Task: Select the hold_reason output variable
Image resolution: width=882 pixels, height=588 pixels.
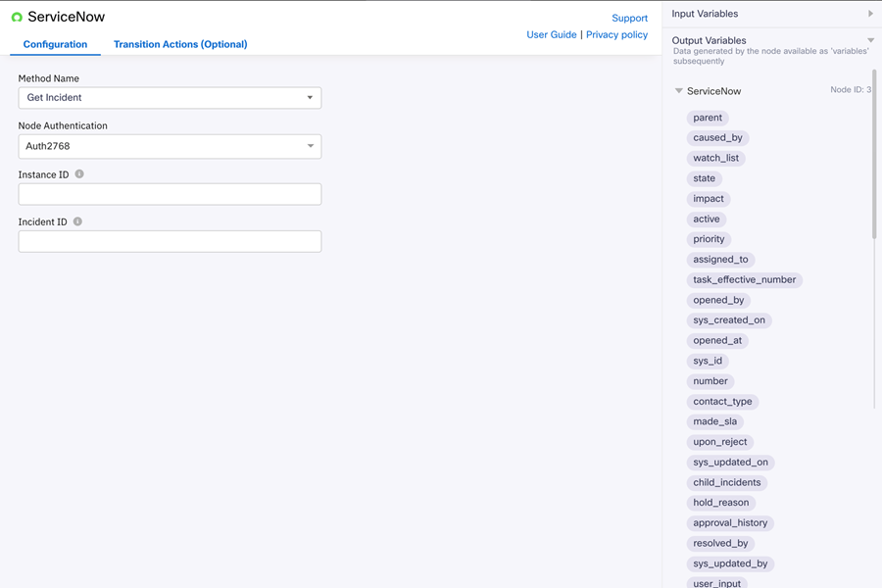Action: [x=721, y=503]
